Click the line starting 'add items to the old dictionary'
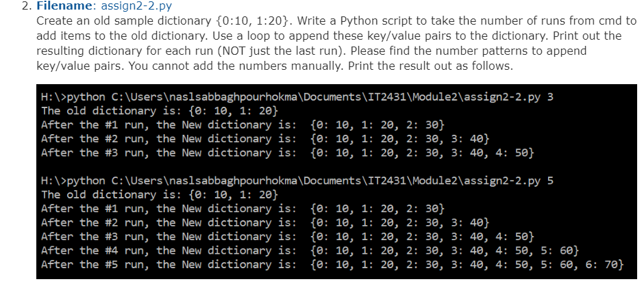Viewport: 644px width, 286px height. click(329, 36)
